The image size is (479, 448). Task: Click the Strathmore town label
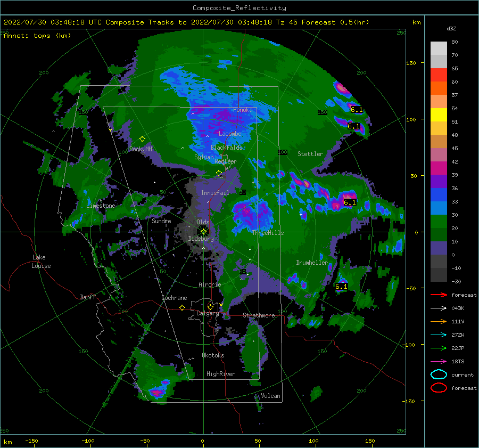click(259, 315)
